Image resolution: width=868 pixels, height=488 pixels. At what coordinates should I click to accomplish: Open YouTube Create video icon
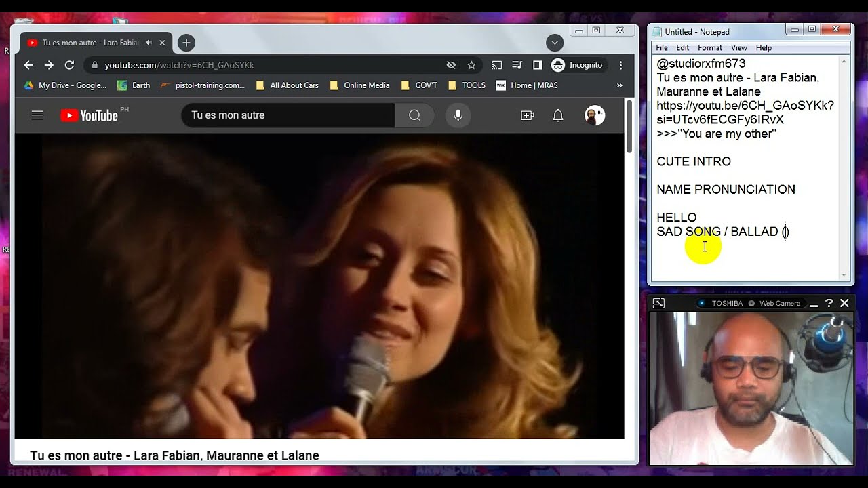(528, 115)
